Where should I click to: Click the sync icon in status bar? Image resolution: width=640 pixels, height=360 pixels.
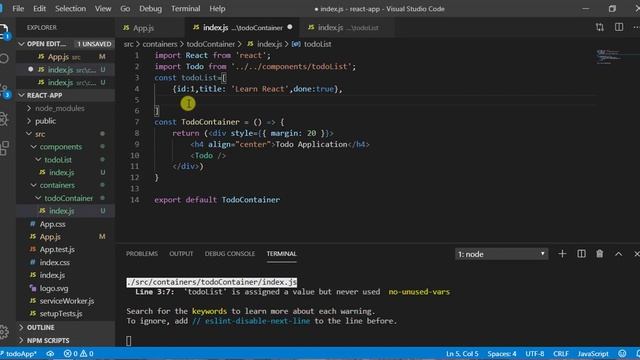(x=50, y=353)
